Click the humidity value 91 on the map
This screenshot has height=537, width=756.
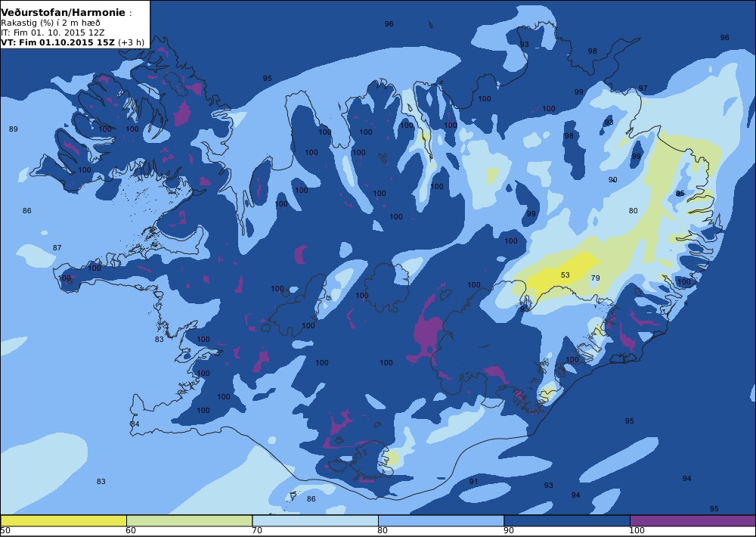(473, 482)
